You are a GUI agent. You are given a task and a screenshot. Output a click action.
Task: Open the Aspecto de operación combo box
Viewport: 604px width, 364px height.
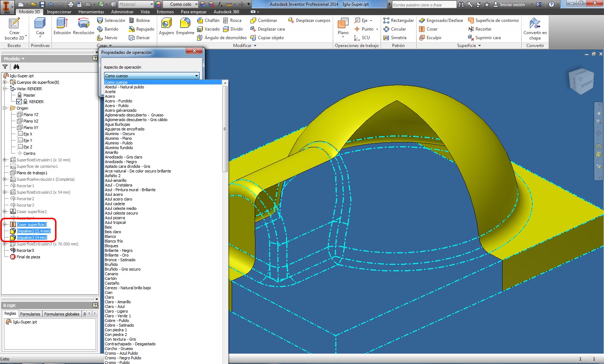click(151, 76)
